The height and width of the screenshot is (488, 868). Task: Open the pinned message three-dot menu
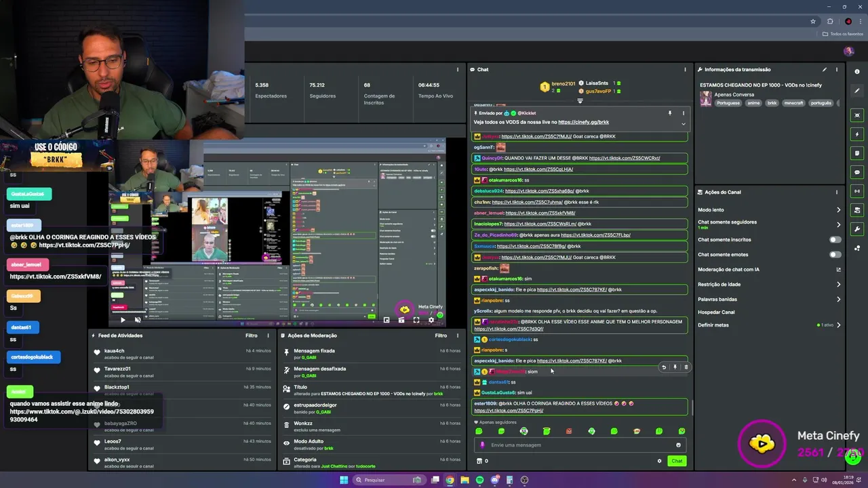pos(683,113)
